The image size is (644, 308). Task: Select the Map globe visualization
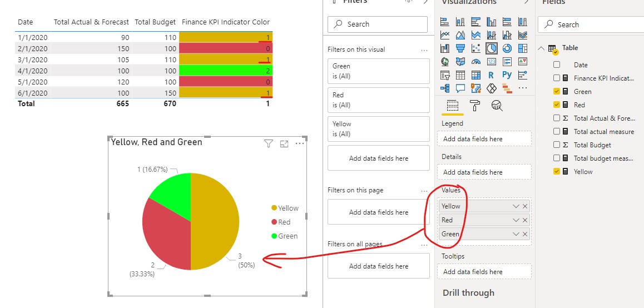pos(445,62)
